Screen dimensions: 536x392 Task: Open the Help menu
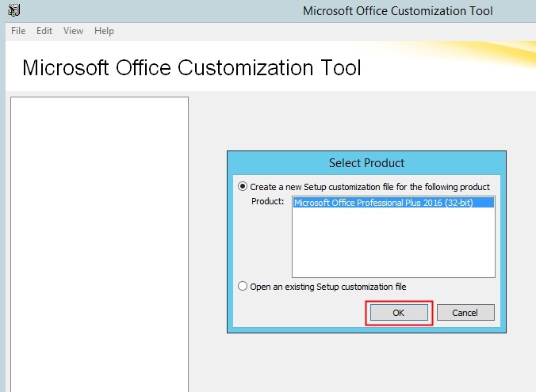point(104,31)
